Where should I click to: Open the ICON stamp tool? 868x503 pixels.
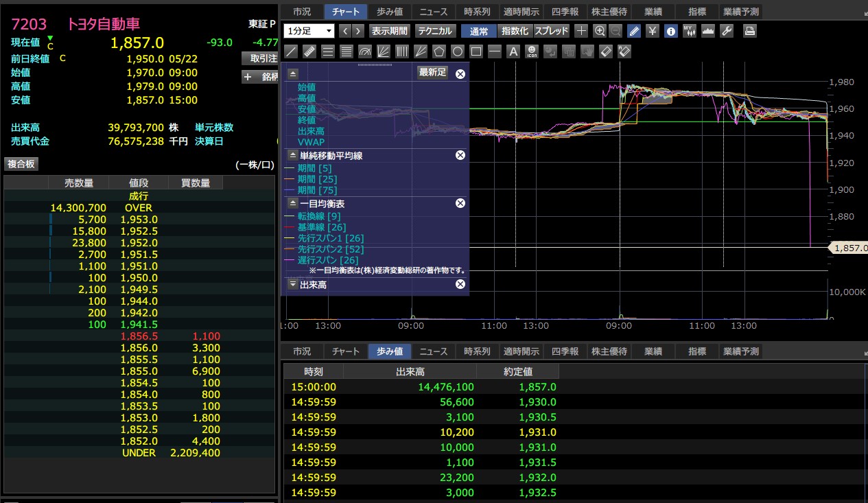[532, 51]
